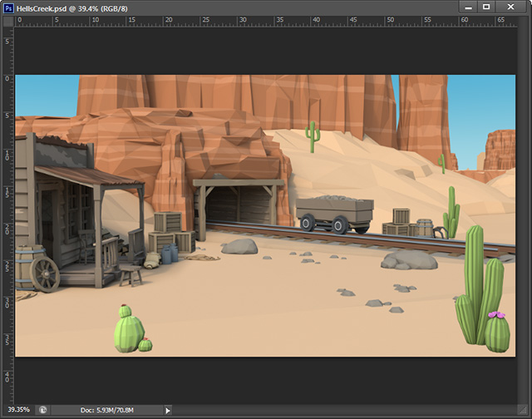Maximize the HellsCreek.psd document window

click(486, 7)
